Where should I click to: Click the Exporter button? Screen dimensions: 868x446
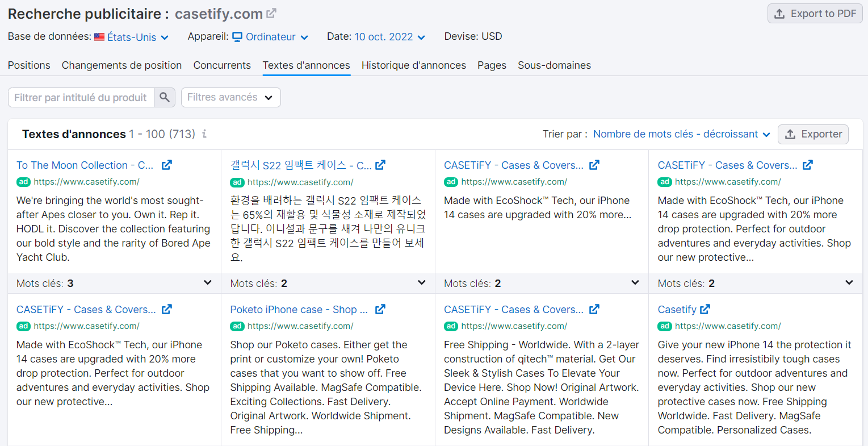pos(813,134)
